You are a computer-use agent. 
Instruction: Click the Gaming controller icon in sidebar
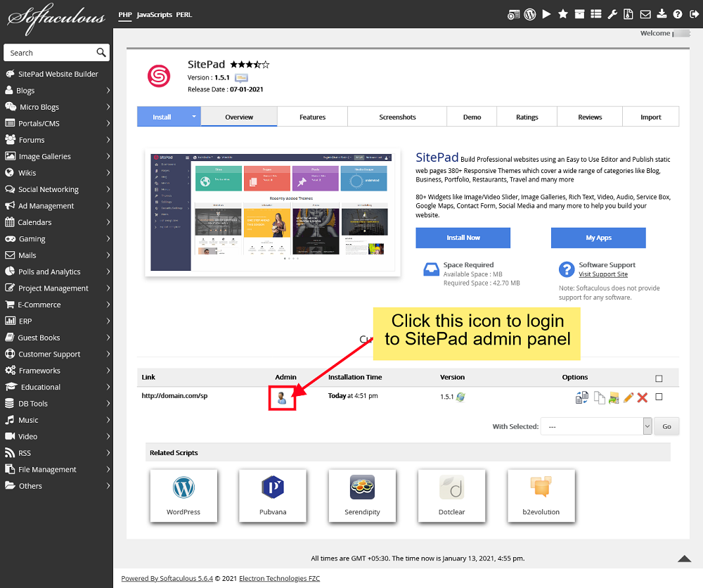[10, 238]
